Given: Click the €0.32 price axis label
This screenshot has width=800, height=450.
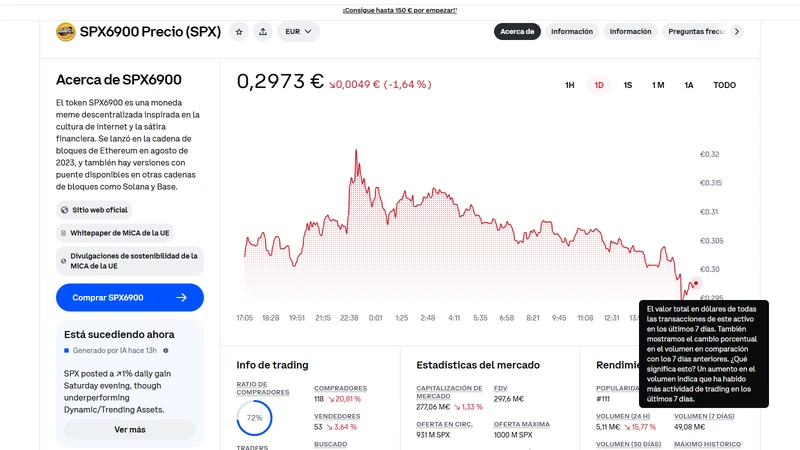Looking at the screenshot, I should pos(709,154).
